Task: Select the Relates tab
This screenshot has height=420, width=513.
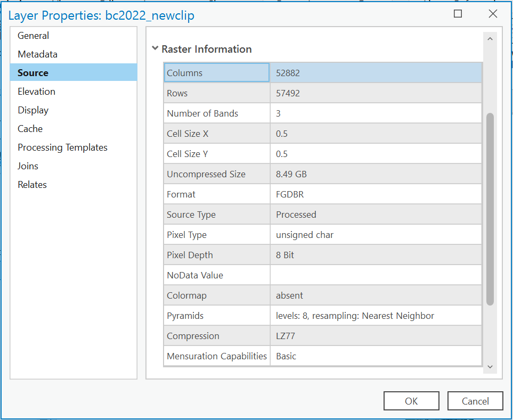Action: [x=32, y=185]
